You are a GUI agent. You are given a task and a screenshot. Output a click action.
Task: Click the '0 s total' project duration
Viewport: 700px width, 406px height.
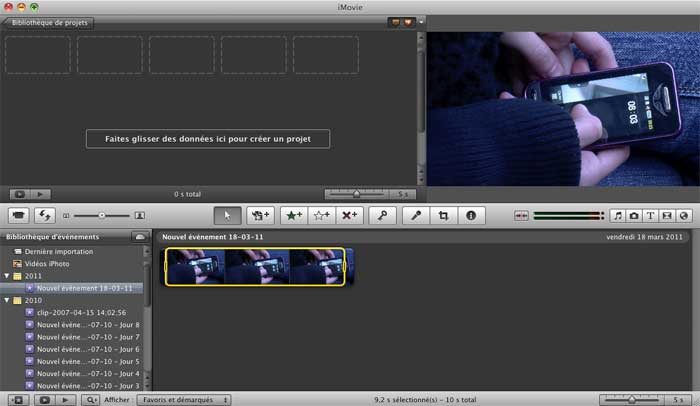tap(188, 194)
